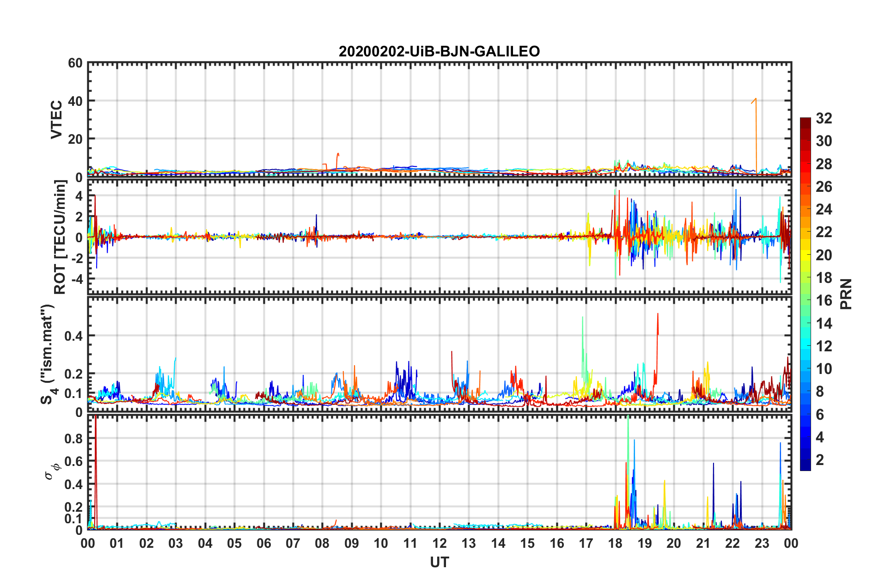Click inside the S4 plot panel
879x588 pixels.
439,355
